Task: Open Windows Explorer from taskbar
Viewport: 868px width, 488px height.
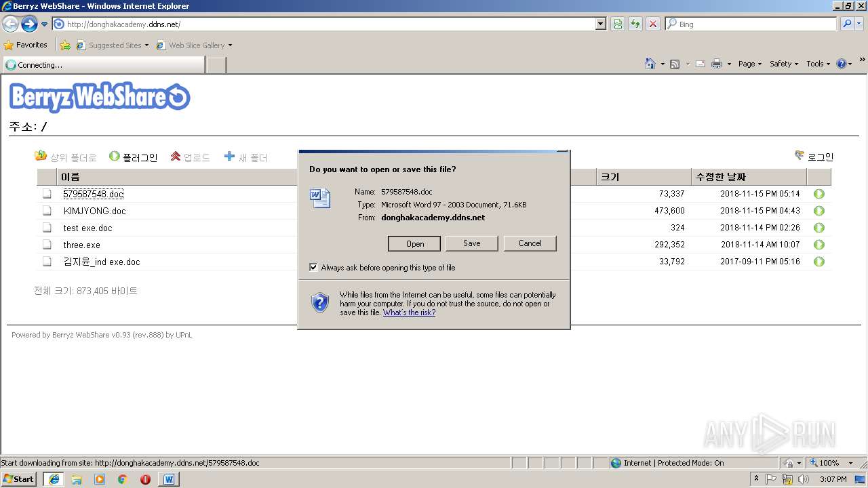Action: [77, 479]
